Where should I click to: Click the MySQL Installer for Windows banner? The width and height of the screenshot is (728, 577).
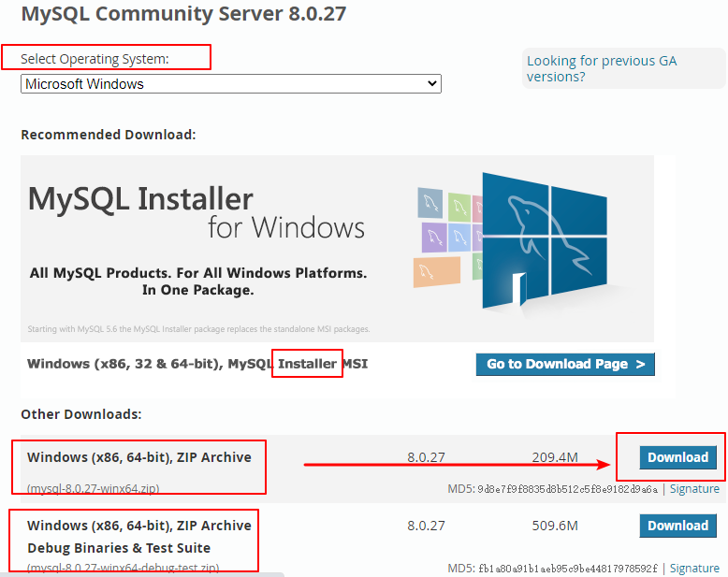pyautogui.click(x=337, y=249)
